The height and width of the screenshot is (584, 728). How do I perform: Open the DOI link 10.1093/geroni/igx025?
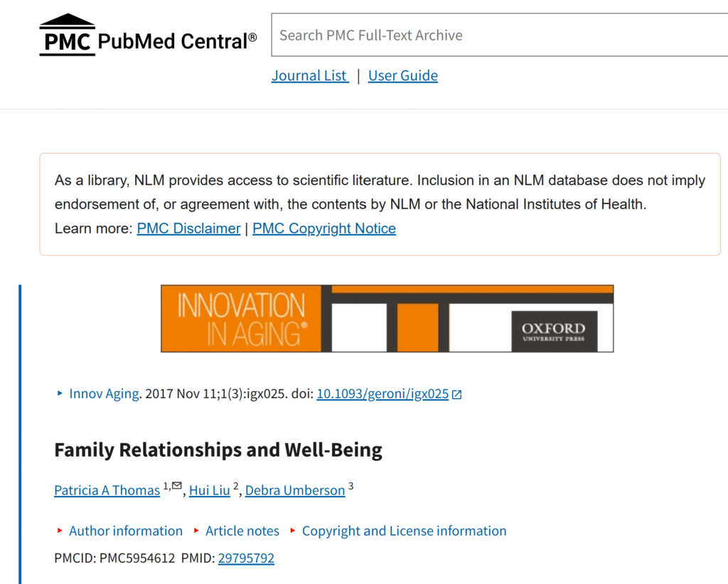(x=382, y=393)
